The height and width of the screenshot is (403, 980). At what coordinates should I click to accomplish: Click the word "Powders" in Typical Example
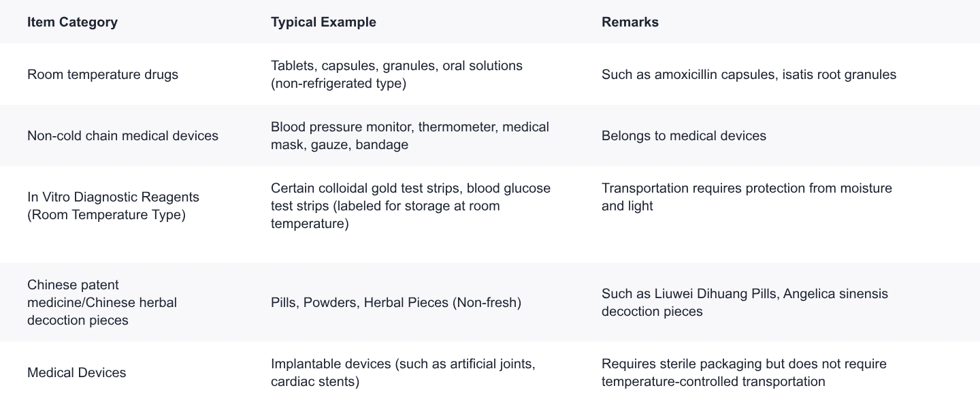click(x=331, y=302)
